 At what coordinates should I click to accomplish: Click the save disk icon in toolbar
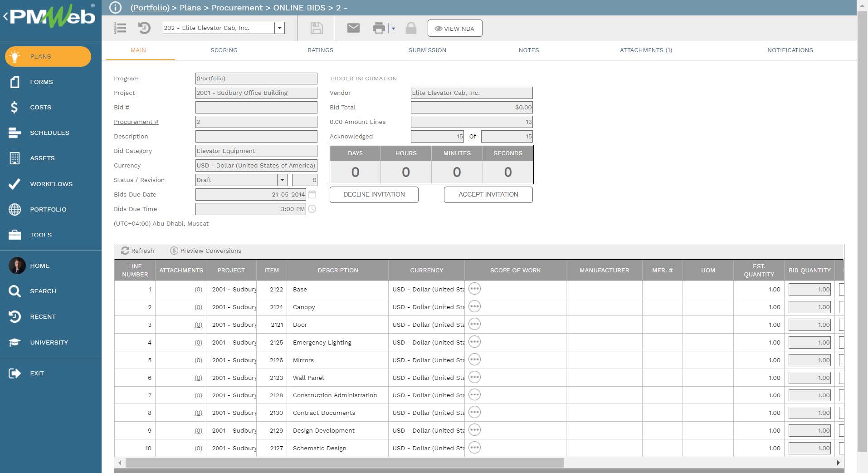(x=317, y=28)
